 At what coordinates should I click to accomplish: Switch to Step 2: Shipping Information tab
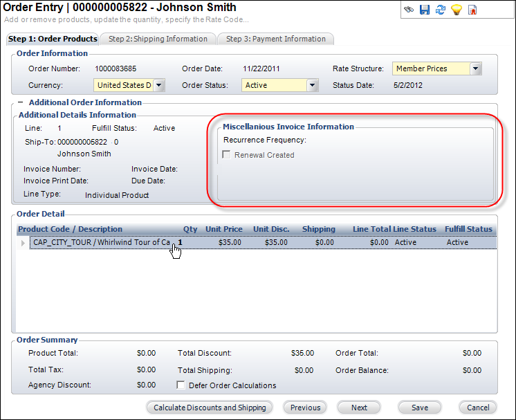pyautogui.click(x=158, y=39)
